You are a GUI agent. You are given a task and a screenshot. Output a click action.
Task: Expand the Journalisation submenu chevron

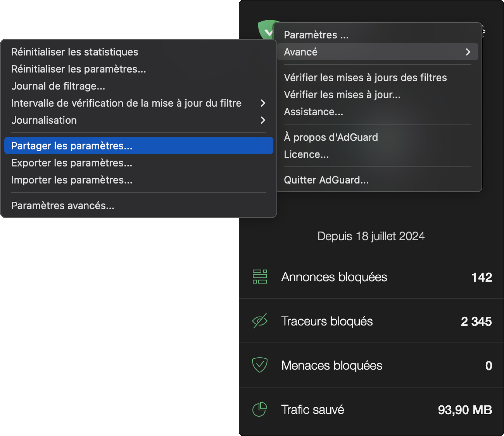click(x=263, y=120)
